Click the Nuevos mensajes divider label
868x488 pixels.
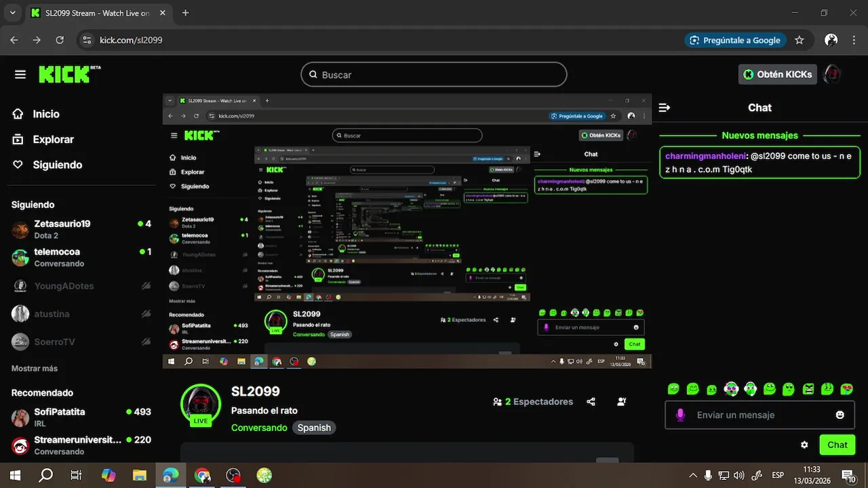(x=759, y=136)
